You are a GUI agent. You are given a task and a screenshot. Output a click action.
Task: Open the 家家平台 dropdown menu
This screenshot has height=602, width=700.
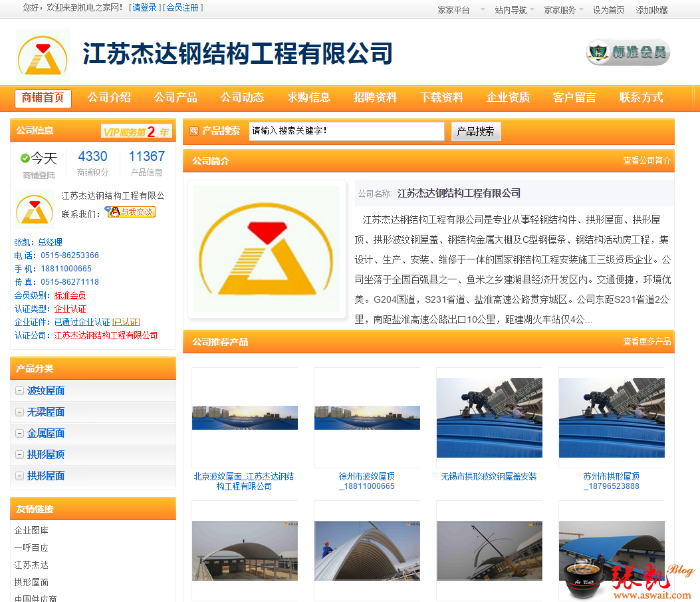(x=461, y=10)
